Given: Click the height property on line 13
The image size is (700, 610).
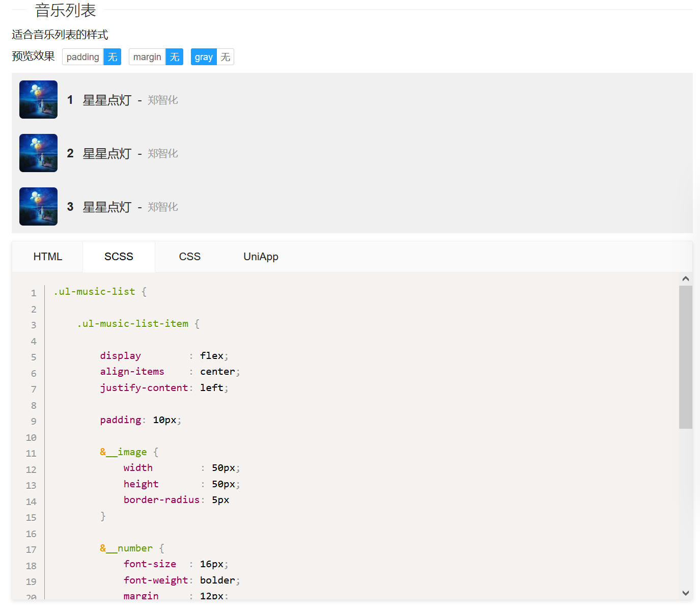Looking at the screenshot, I should click(141, 484).
